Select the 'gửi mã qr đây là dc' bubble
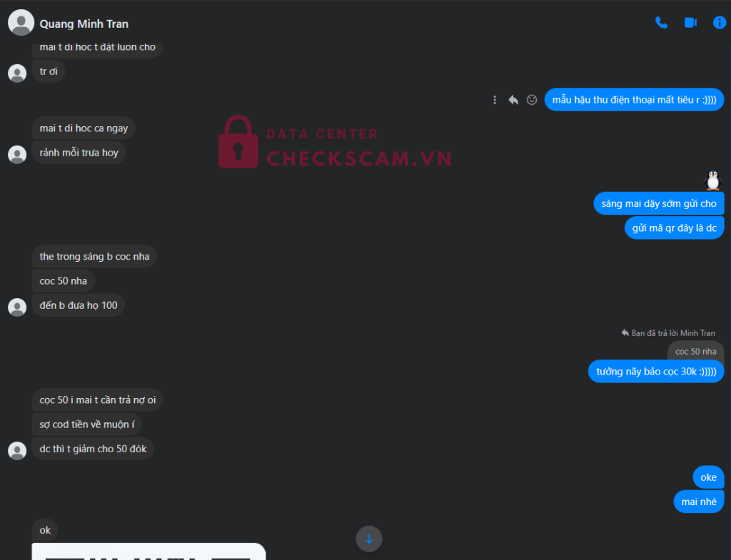731x560 pixels. coord(674,228)
